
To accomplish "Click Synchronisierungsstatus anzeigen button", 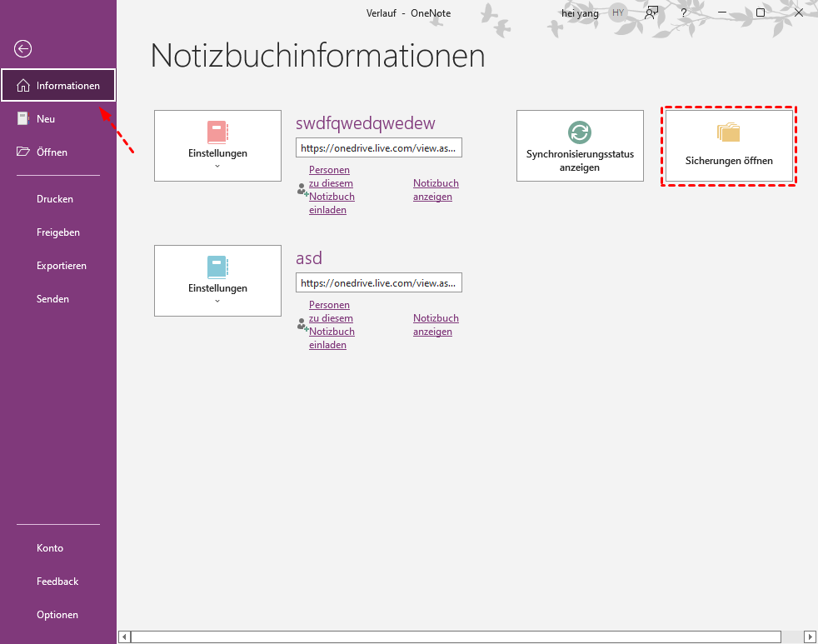I will click(580, 146).
